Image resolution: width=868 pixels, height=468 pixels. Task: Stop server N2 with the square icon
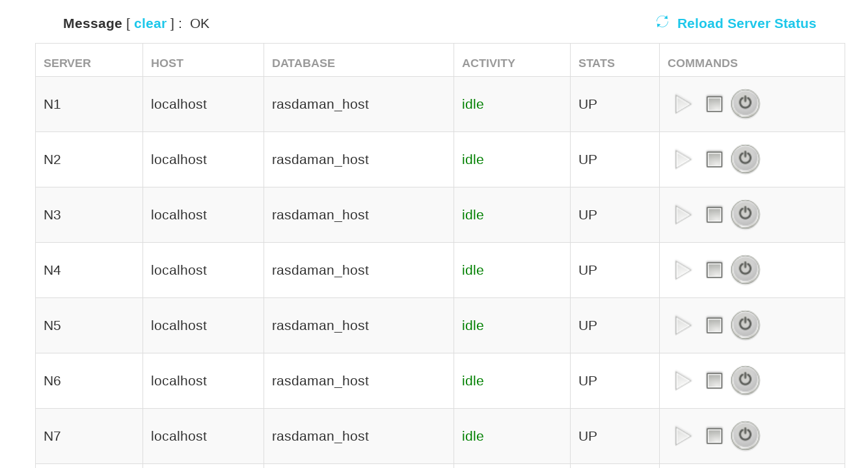pyautogui.click(x=714, y=159)
